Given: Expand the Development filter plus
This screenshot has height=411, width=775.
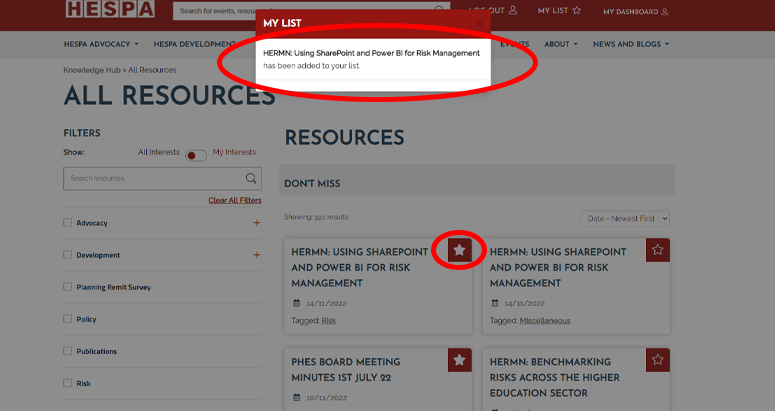Looking at the screenshot, I should [x=257, y=255].
